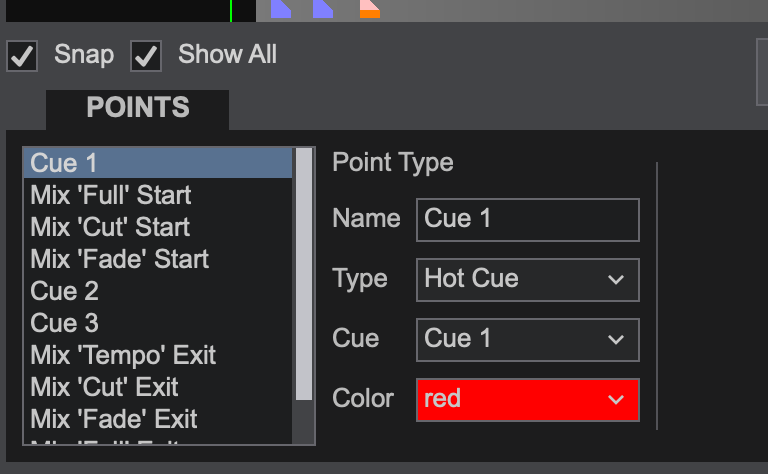Pick Cue 2 from the points list
768x474 pixels.
click(x=158, y=291)
